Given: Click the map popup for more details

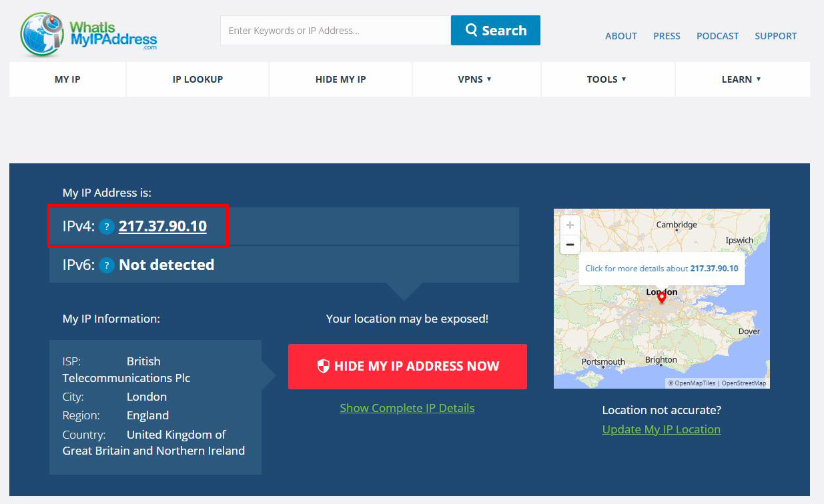Looking at the screenshot, I should pyautogui.click(x=661, y=269).
